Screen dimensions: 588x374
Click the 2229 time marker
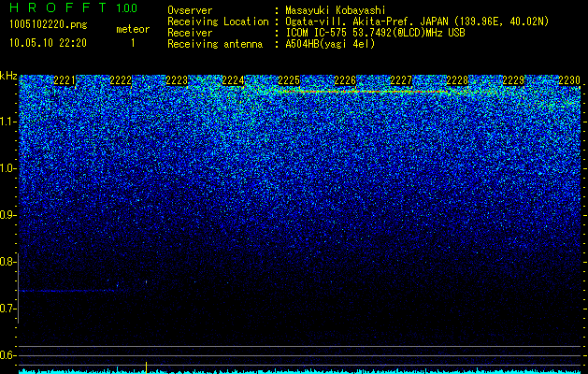[513, 80]
